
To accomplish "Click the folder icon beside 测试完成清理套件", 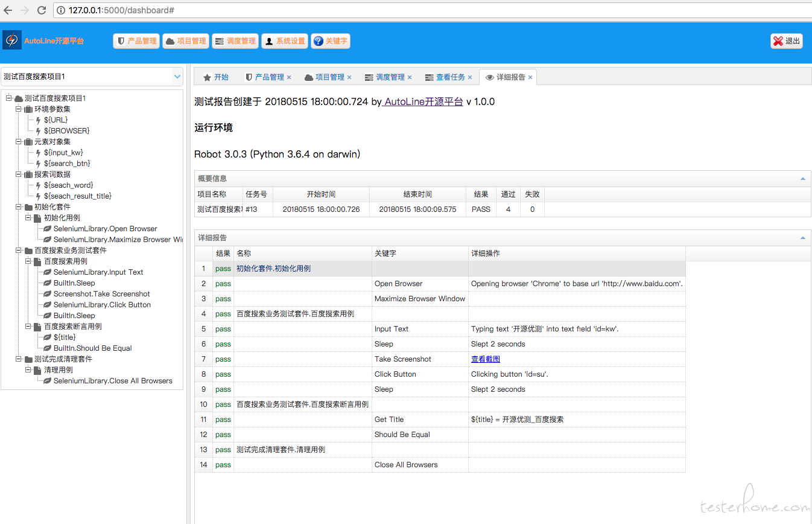I will point(28,359).
